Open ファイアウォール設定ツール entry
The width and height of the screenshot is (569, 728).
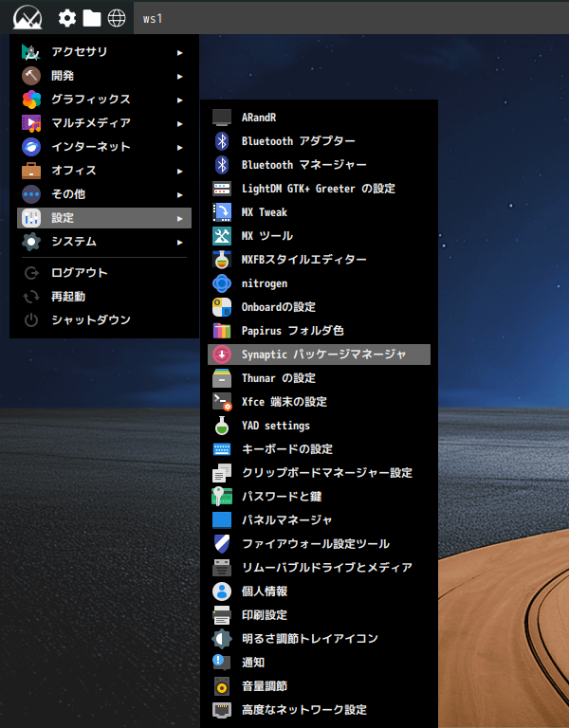pos(319,544)
